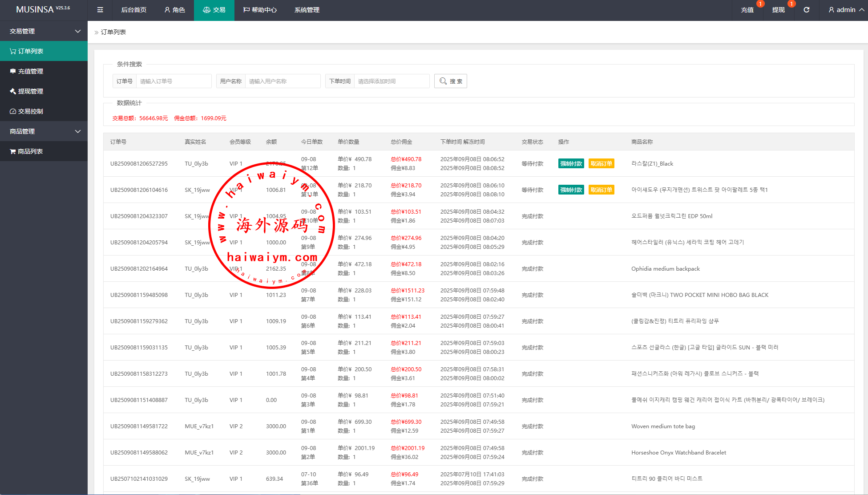Open the admin user dropdown
Viewport: 868px width, 495px height.
[x=846, y=10]
